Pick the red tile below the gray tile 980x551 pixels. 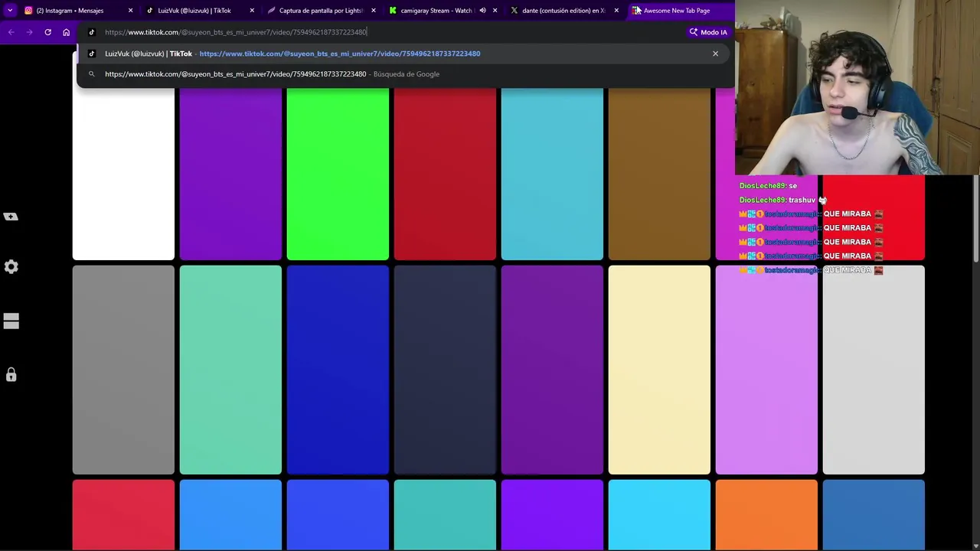pos(123,515)
